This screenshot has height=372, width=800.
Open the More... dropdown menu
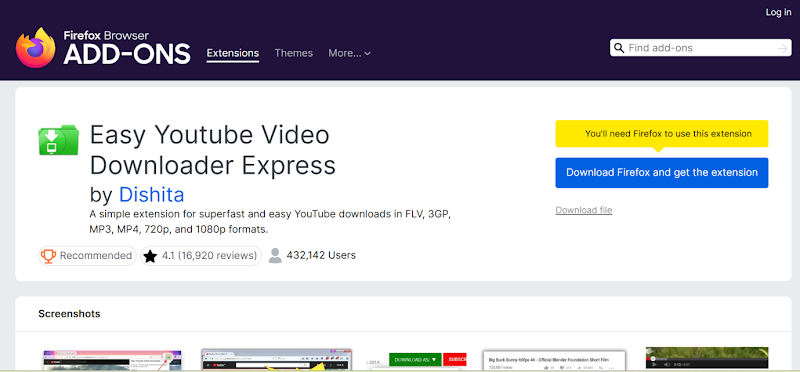[x=349, y=53]
